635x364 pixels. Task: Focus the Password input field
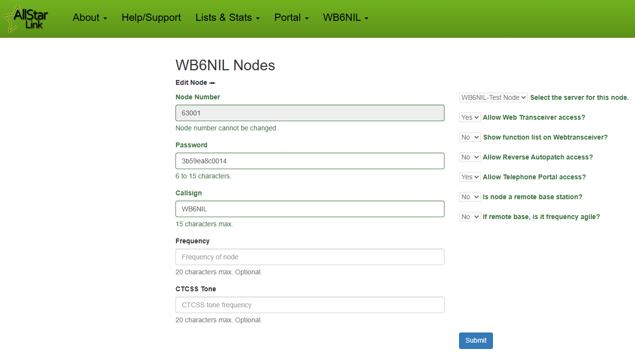point(310,161)
